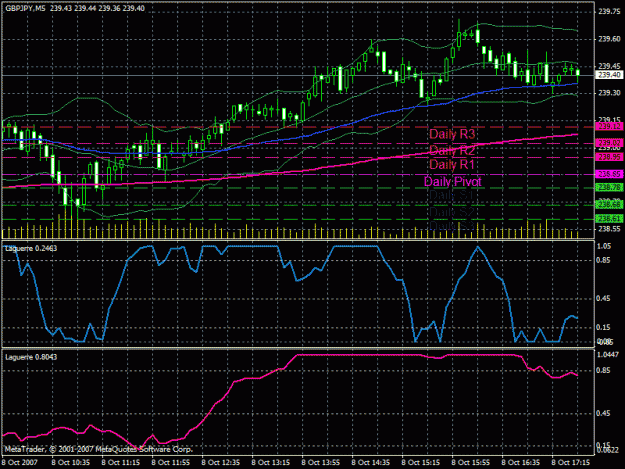
Task: Click the magenta 238.85 pivot price tag
Action: coord(609,174)
